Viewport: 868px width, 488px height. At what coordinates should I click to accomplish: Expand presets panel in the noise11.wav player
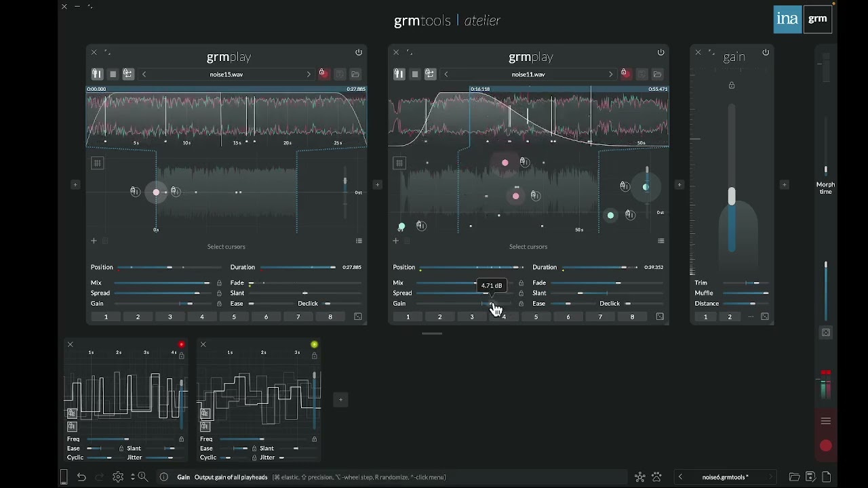pyautogui.click(x=660, y=317)
